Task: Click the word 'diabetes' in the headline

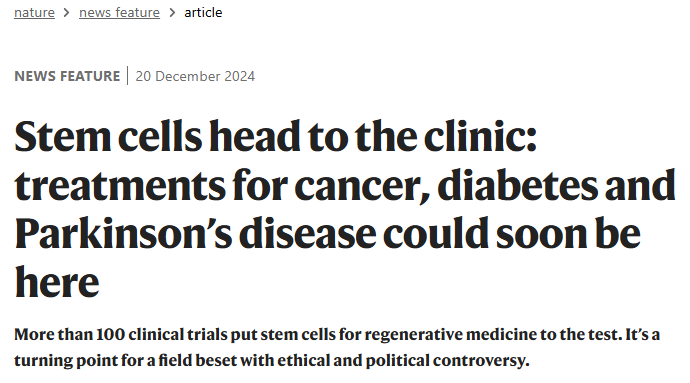Action: coord(518,184)
